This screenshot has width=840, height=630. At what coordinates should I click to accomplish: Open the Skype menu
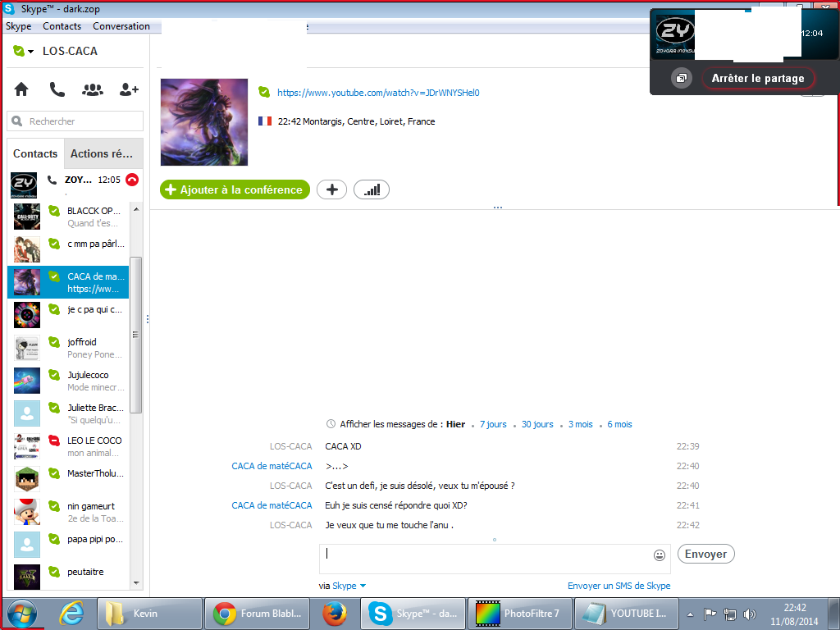pos(18,26)
